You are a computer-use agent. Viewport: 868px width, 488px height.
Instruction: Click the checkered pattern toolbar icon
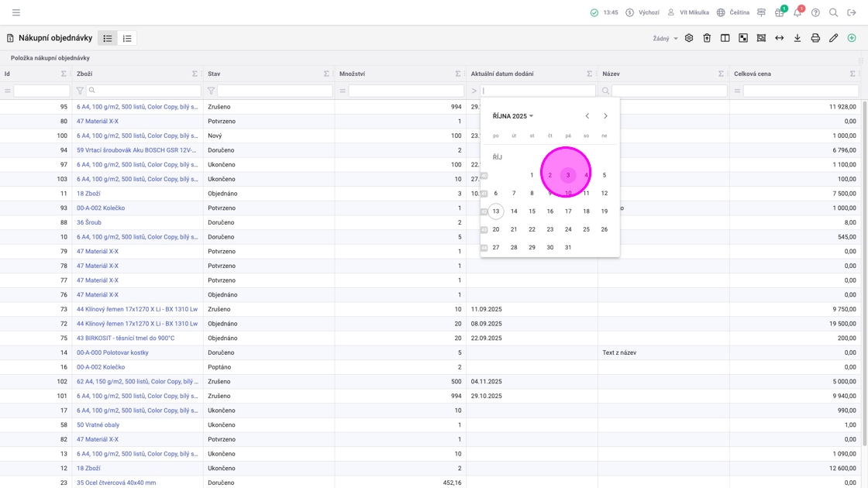coord(743,38)
